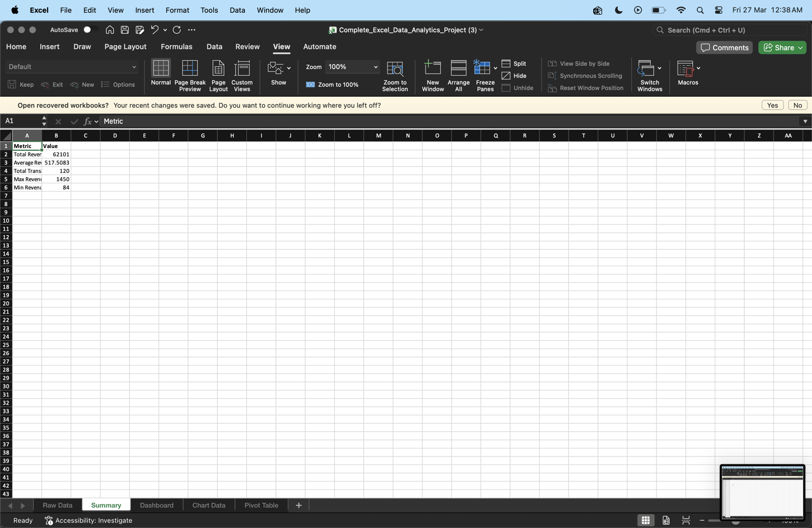Redo the last action
The height and width of the screenshot is (528, 812).
click(x=177, y=30)
